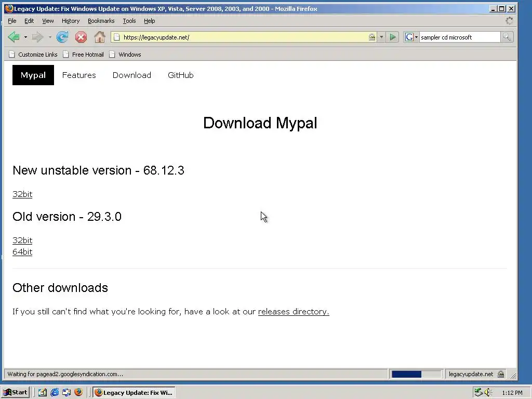Stop loading the page

[81, 37]
